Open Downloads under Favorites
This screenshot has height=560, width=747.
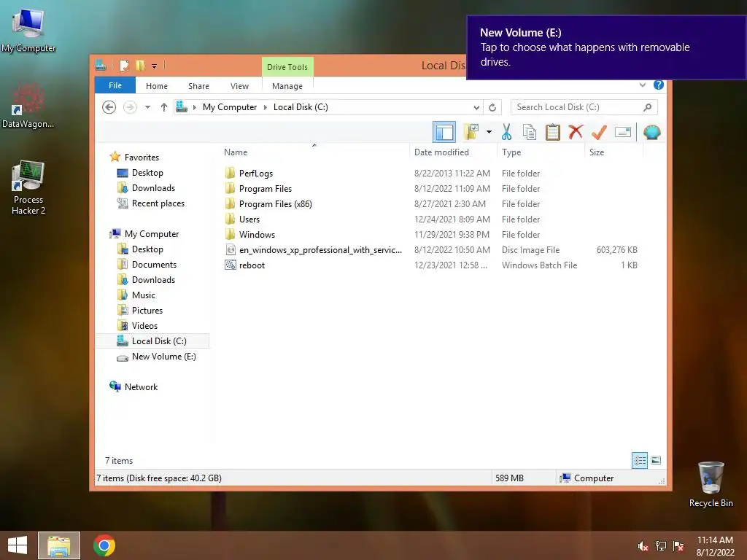[153, 187]
